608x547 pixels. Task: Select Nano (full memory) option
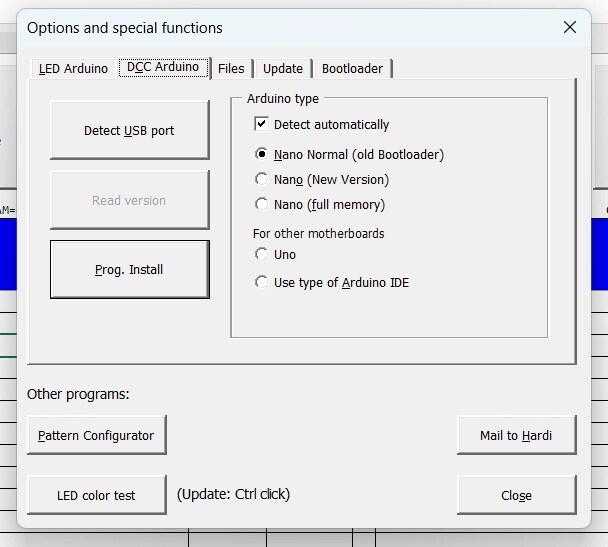tap(262, 205)
